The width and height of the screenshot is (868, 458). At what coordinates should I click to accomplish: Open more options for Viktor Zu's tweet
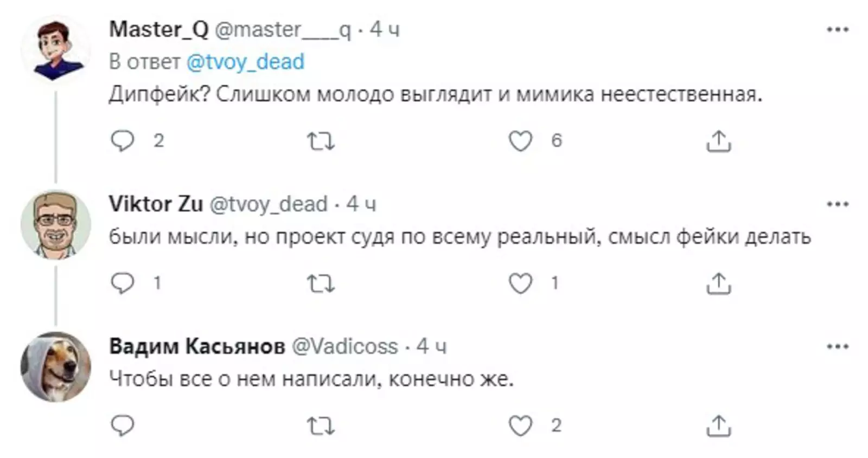(x=837, y=204)
